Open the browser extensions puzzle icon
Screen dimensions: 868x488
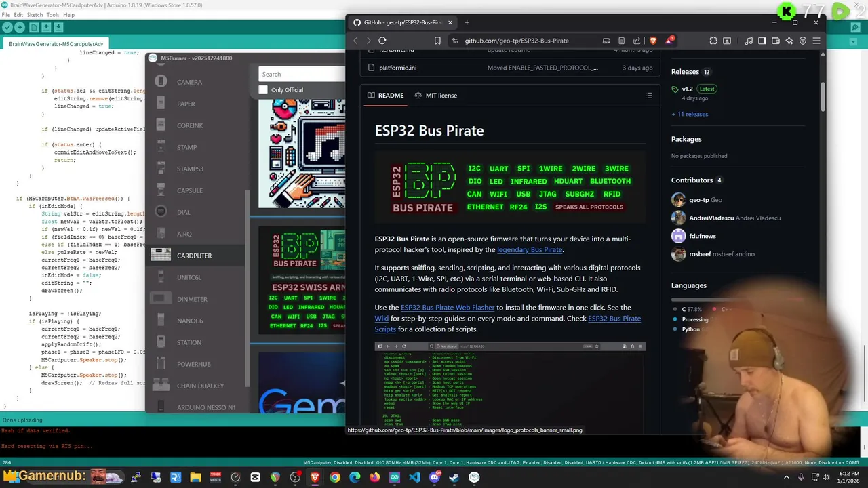tap(713, 41)
